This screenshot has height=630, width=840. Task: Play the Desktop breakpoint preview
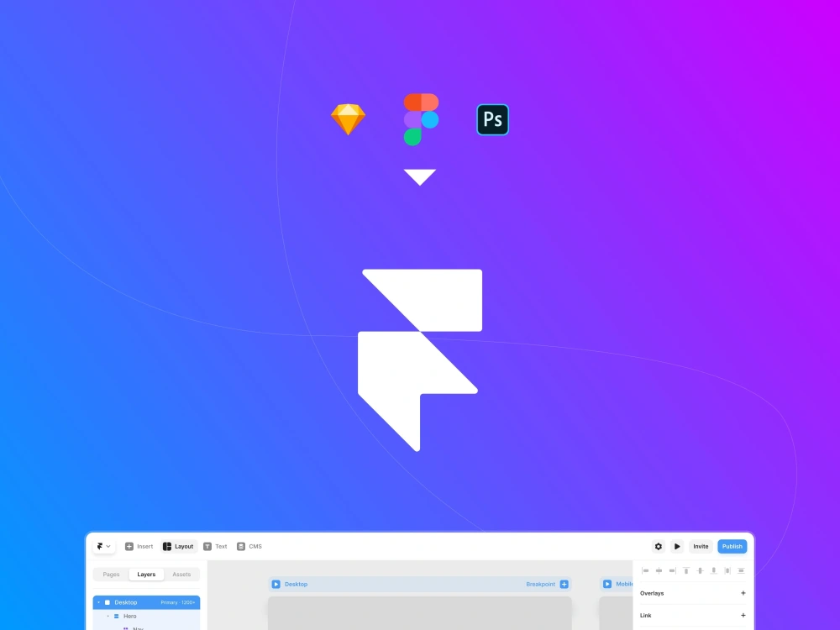coord(276,584)
